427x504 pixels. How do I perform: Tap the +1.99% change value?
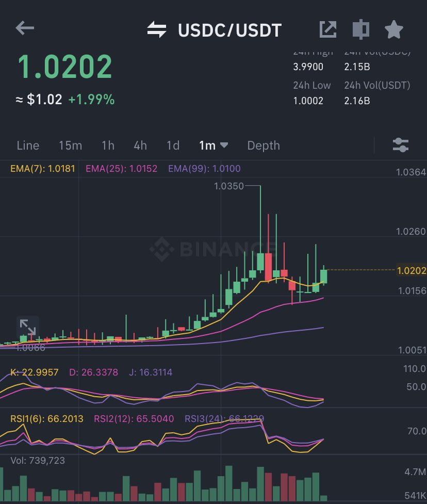point(92,100)
